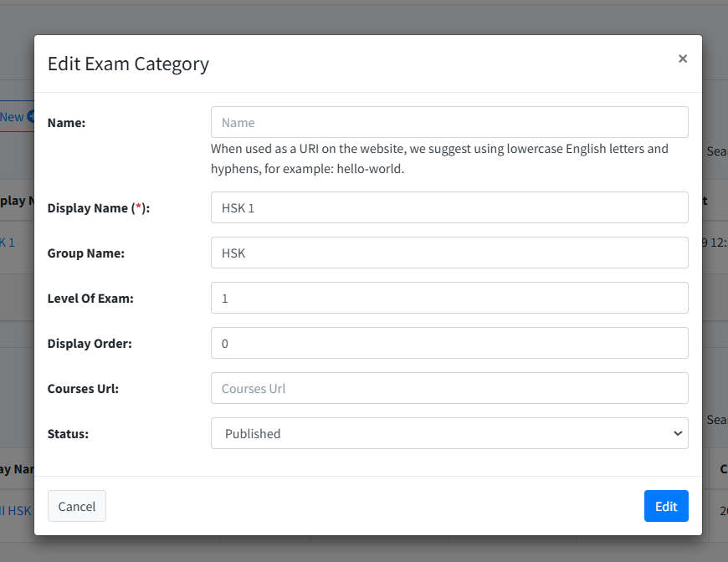Click the Level Of Exam: label
This screenshot has height=562, width=728.
coord(90,298)
